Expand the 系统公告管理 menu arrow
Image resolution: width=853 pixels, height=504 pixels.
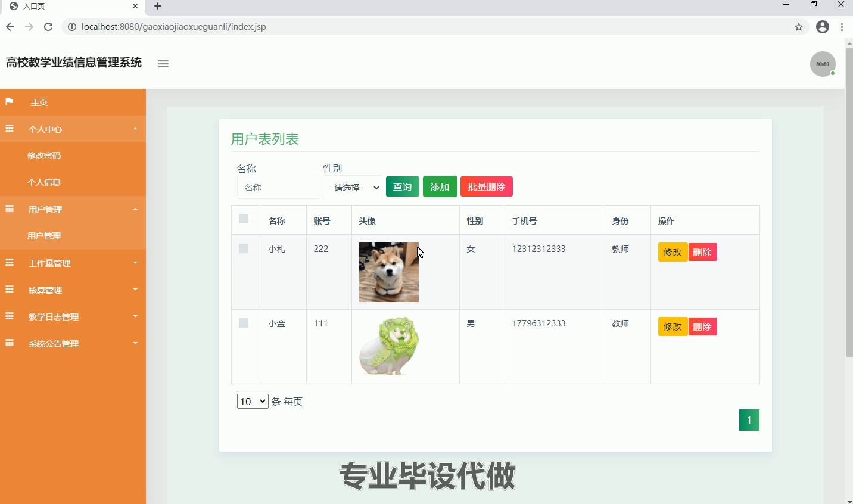[x=135, y=343]
